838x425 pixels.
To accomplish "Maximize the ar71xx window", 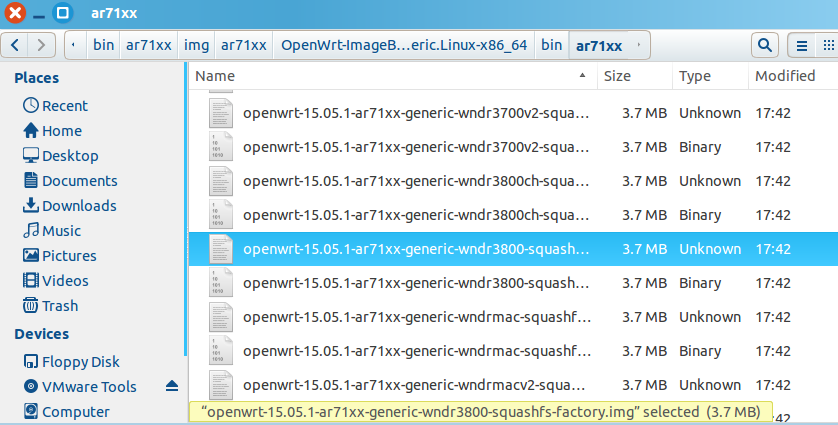I will tap(63, 13).
